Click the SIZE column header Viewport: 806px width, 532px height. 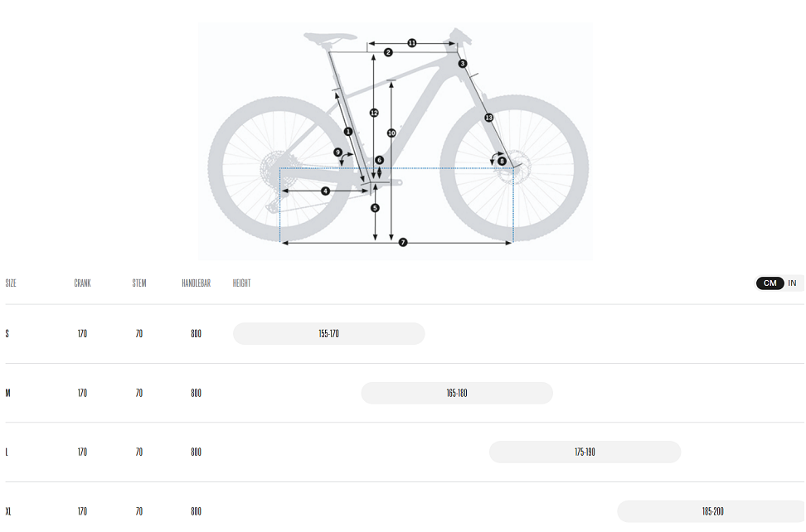tap(11, 283)
